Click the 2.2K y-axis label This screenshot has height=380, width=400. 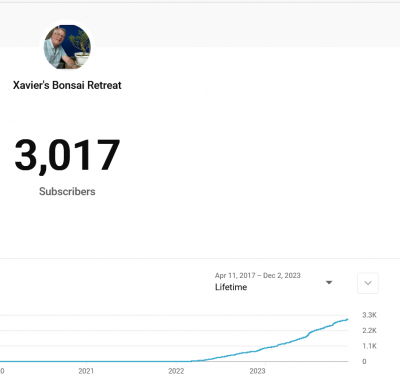coord(369,331)
